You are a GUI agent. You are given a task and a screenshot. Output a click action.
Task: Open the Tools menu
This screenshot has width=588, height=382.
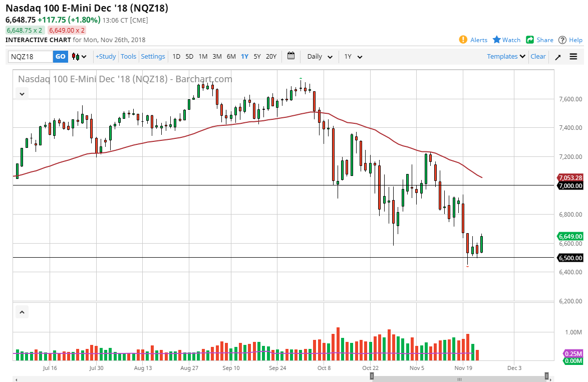point(128,56)
